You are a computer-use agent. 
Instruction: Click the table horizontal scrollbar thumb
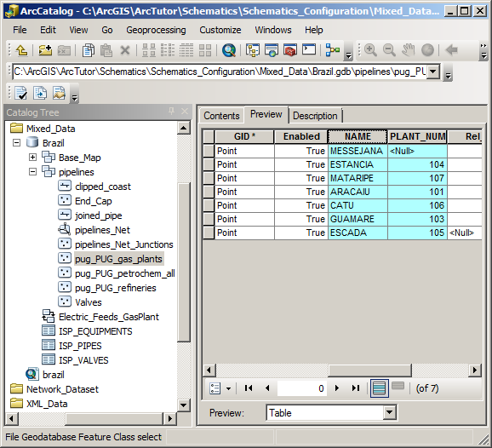coord(369,370)
